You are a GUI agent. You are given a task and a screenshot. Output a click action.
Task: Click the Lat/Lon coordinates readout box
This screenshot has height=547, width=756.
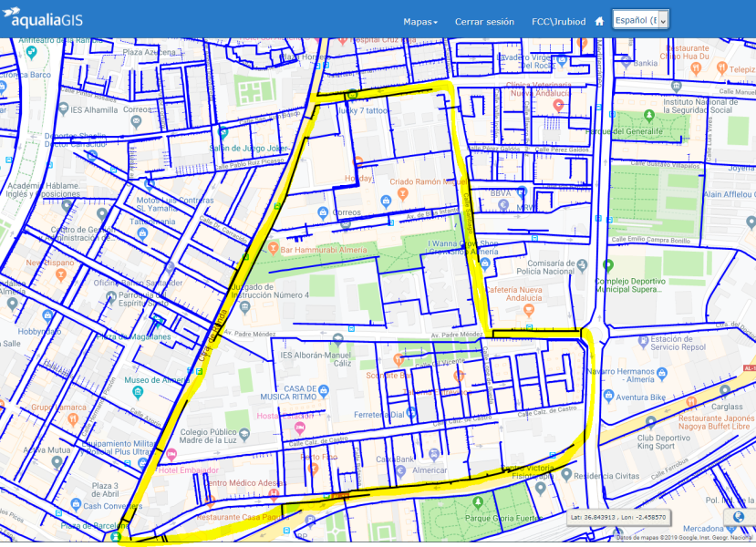click(x=618, y=517)
